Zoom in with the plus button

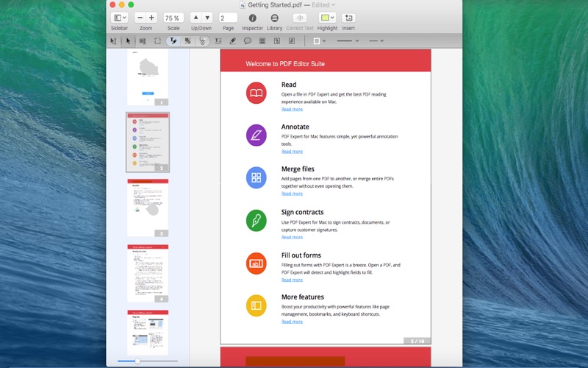point(151,18)
